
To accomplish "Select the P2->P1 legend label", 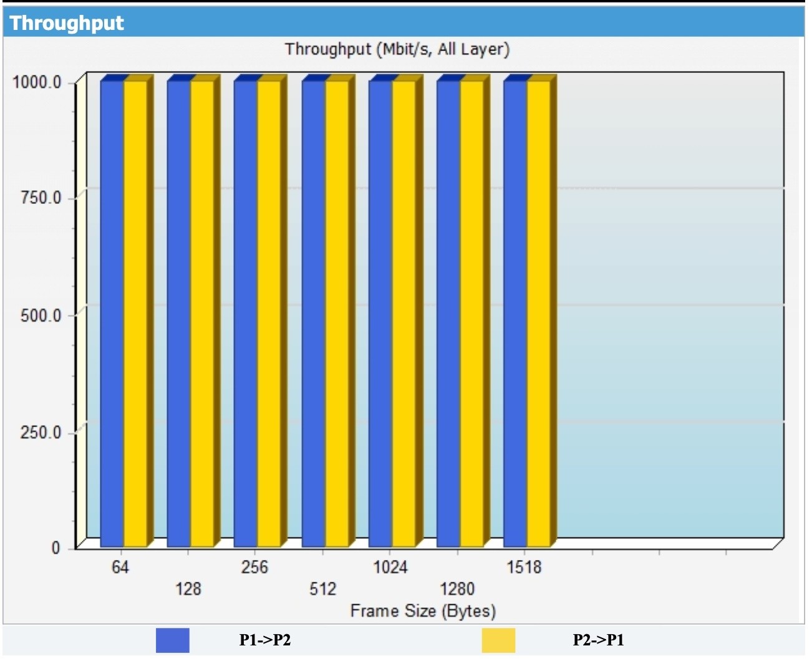I will [x=598, y=640].
